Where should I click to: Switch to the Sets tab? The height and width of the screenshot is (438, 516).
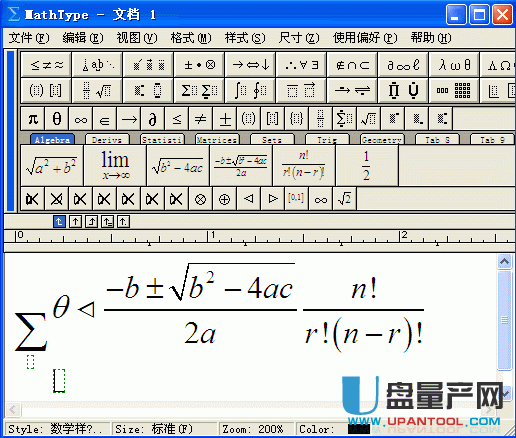(272, 140)
